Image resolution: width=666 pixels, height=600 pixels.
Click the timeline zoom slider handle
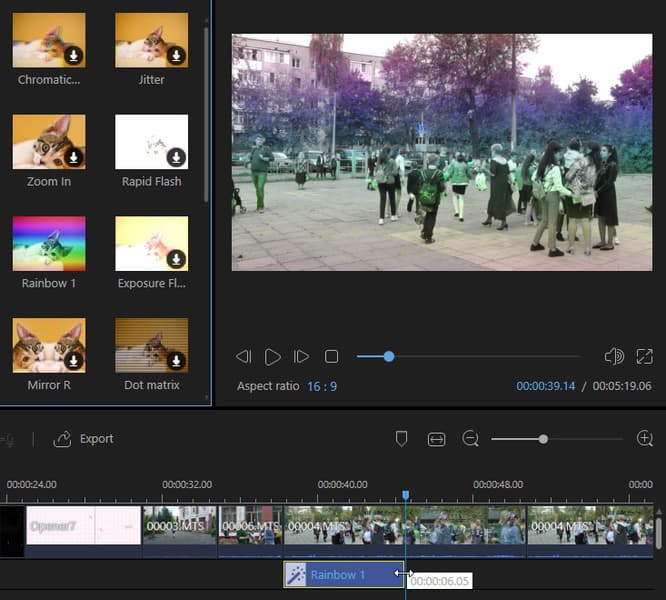tap(543, 439)
